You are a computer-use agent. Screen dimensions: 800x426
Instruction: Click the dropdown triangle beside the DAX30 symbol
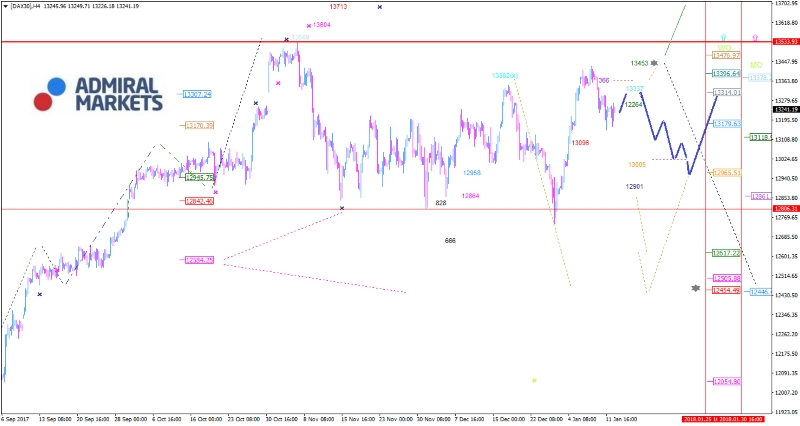(x=5, y=6)
